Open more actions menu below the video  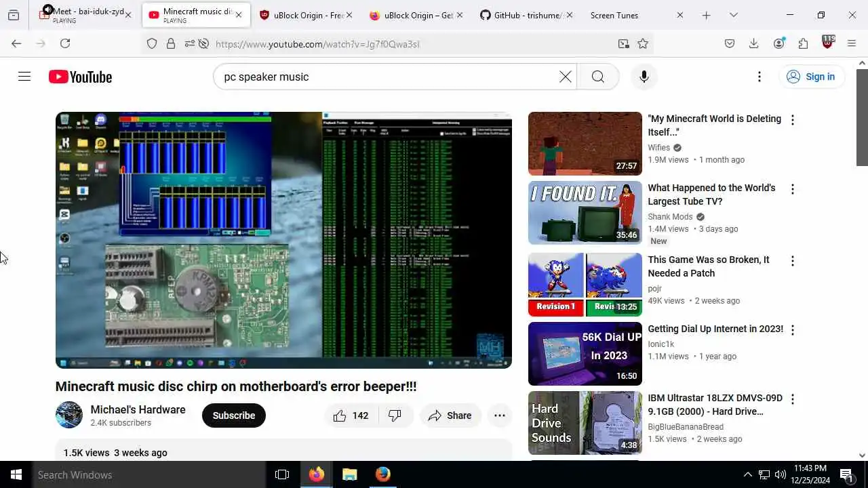[500, 415]
